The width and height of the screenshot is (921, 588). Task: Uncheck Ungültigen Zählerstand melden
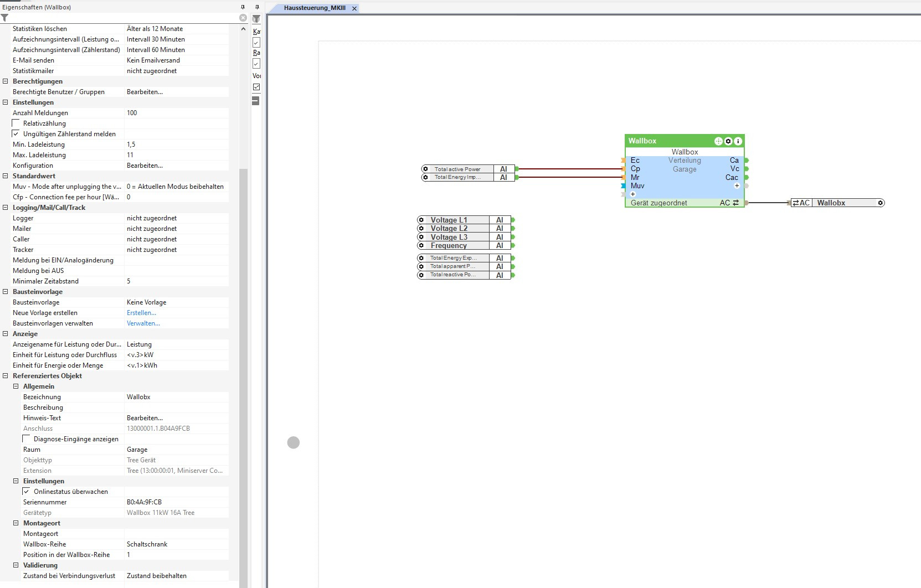(16, 133)
